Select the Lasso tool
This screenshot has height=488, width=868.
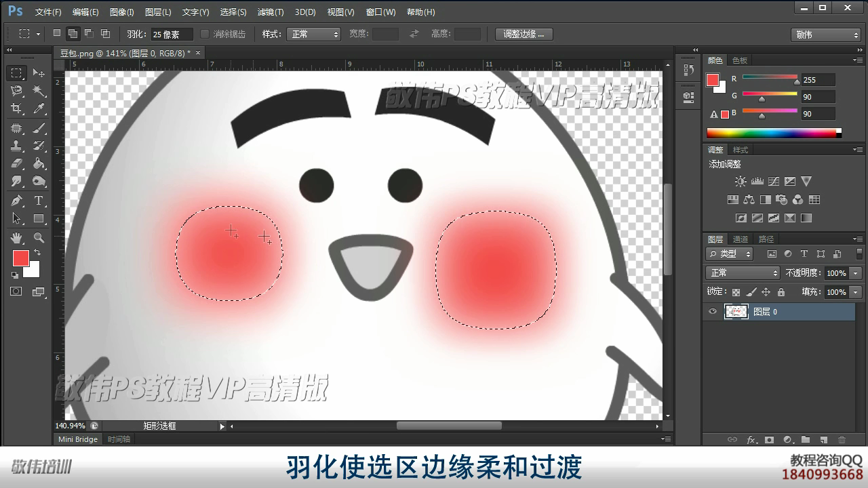point(16,91)
